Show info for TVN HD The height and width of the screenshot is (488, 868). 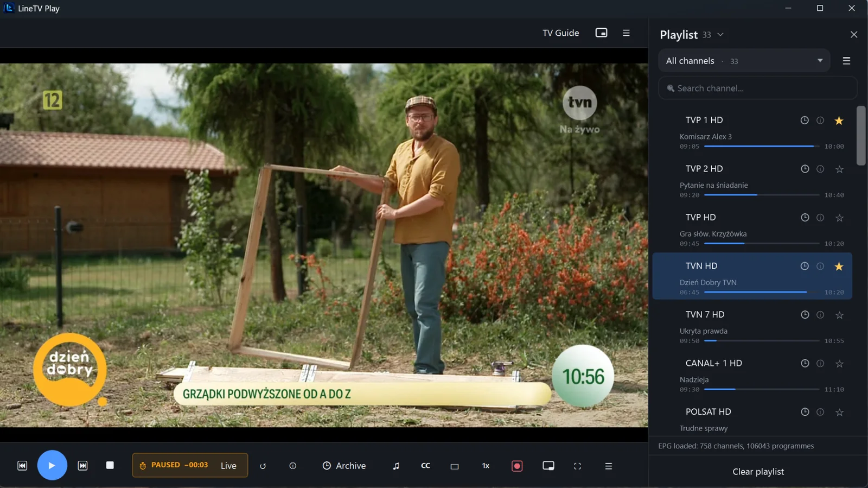820,266
